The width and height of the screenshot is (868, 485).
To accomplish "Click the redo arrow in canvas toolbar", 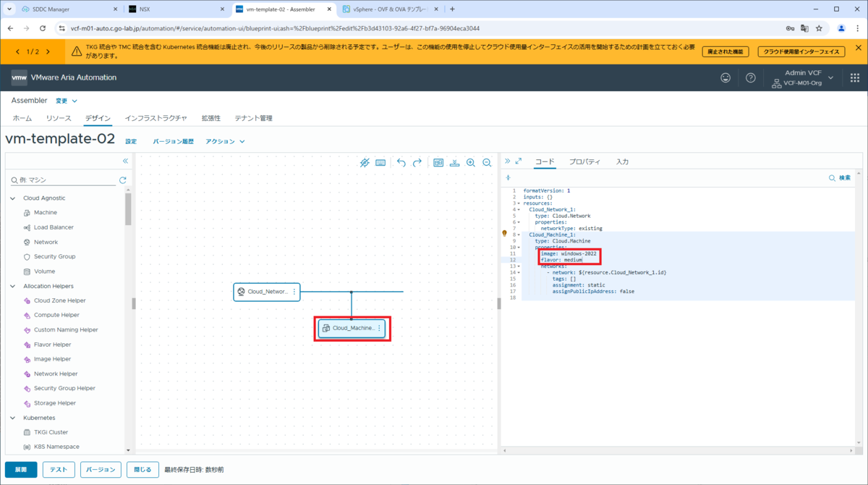I will click(417, 163).
